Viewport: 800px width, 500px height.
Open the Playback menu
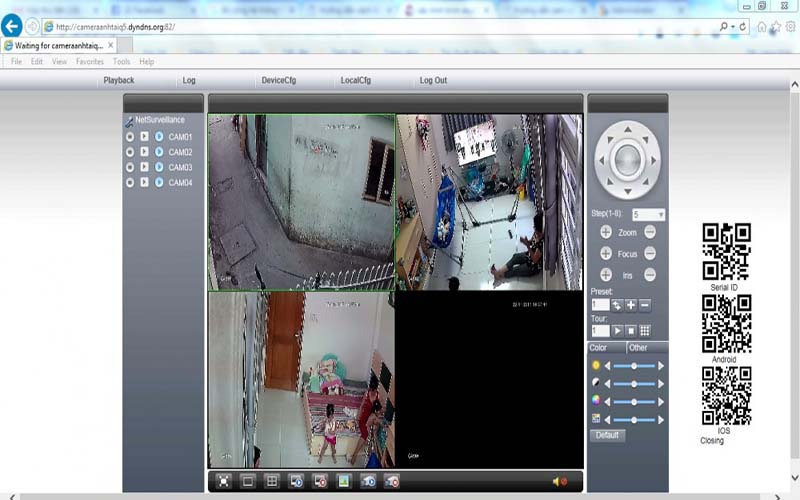click(x=119, y=80)
